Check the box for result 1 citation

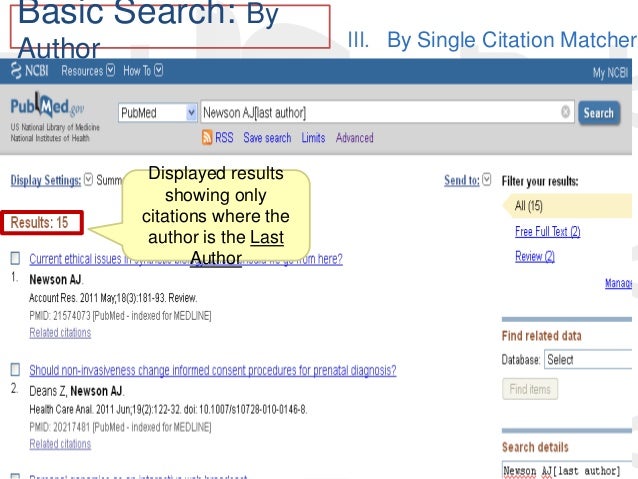point(15,258)
